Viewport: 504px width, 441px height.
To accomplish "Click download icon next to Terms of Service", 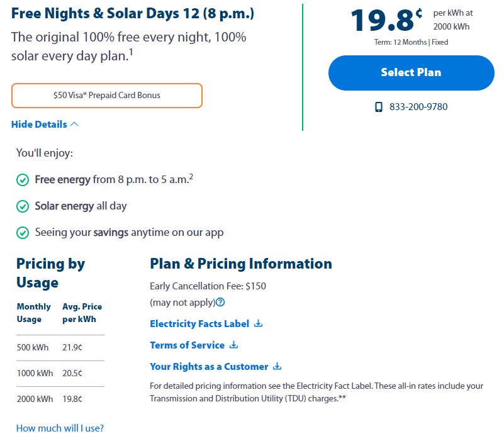I will [233, 345].
